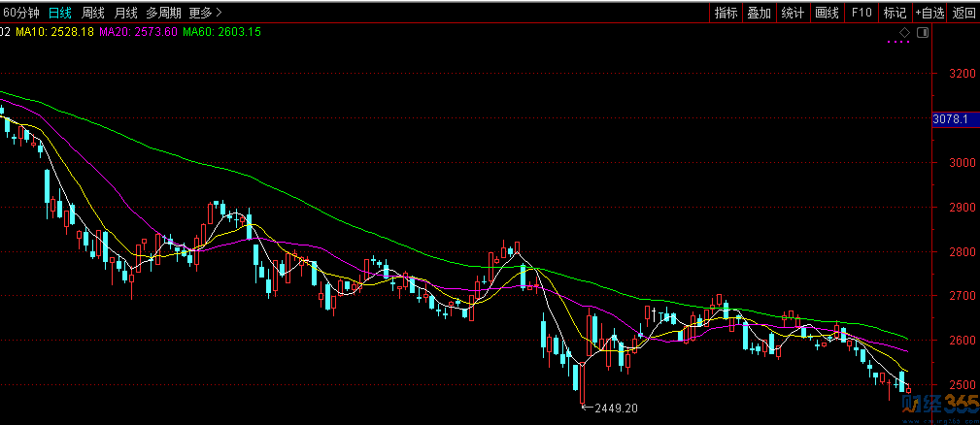
Task: Switch to the 60分钟 period tab
Action: (22, 13)
